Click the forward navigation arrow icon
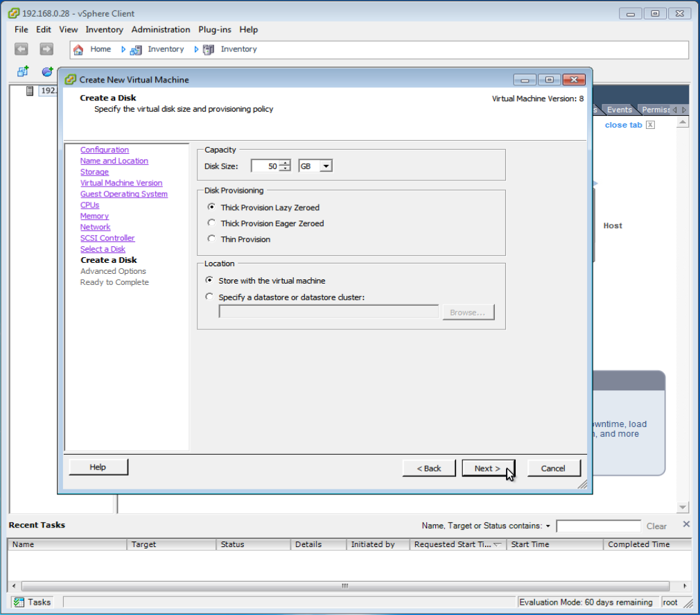The height and width of the screenshot is (615, 700). 46,49
